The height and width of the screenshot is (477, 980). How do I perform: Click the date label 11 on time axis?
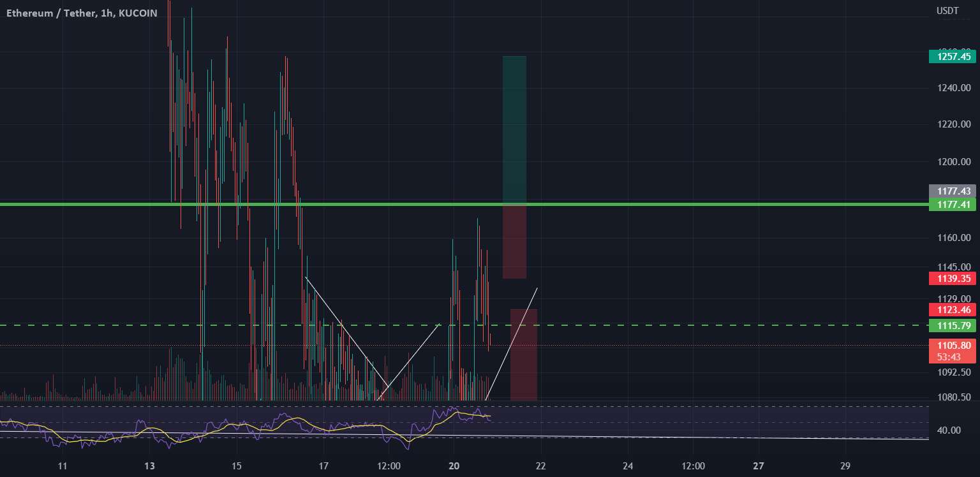tap(63, 466)
